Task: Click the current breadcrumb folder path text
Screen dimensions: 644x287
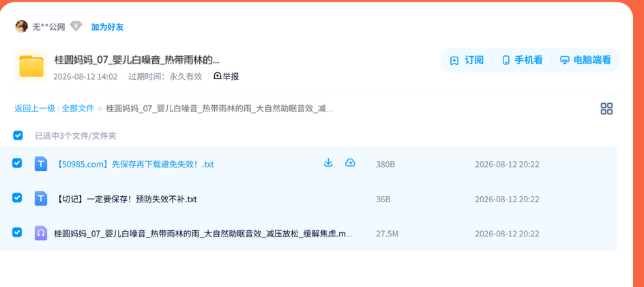Action: pos(219,109)
